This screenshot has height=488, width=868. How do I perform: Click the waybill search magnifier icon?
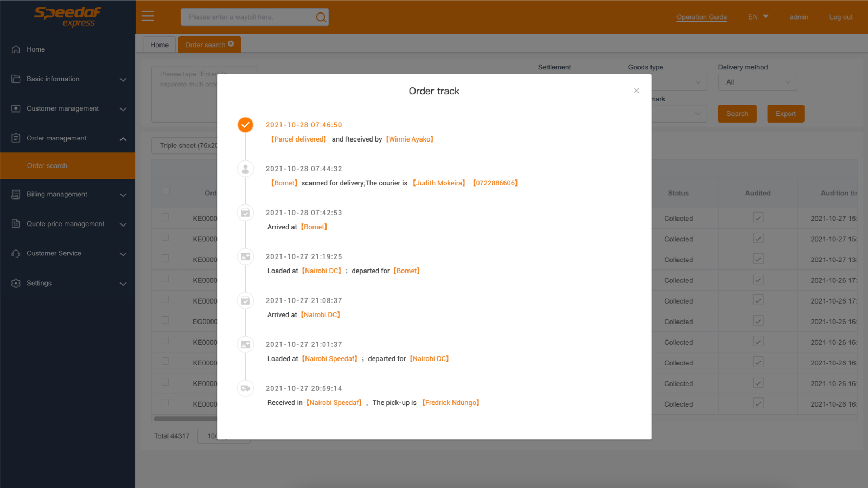321,17
